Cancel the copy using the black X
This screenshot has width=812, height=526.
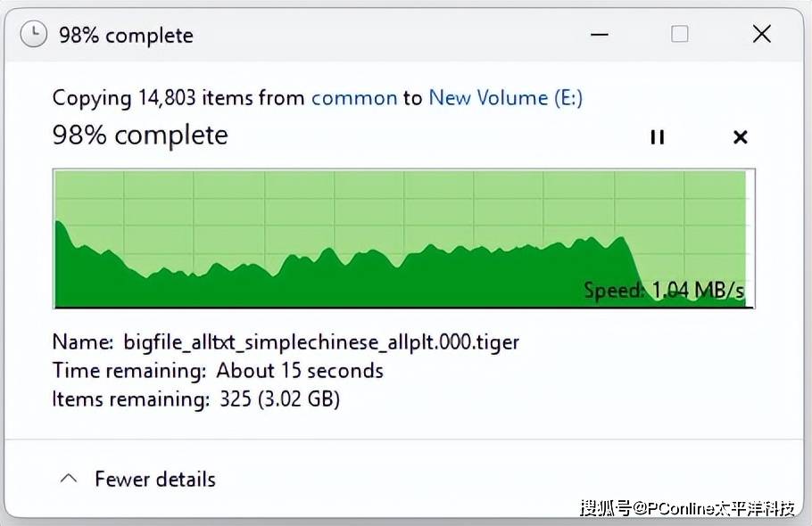[741, 137]
